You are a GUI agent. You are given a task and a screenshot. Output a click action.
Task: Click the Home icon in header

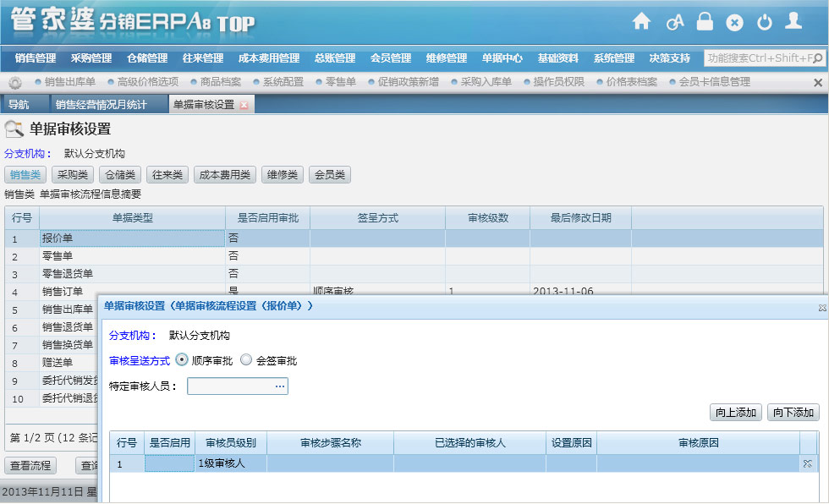coord(642,22)
